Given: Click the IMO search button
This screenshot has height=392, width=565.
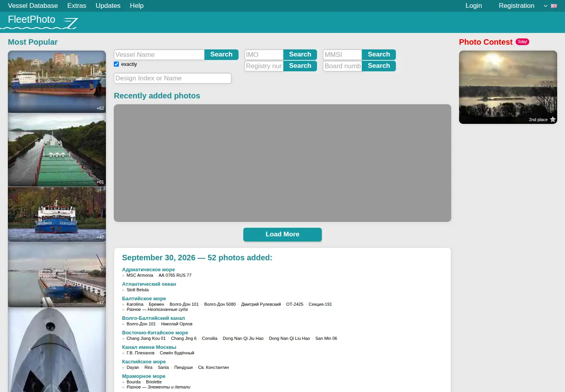Looking at the screenshot, I should [300, 54].
